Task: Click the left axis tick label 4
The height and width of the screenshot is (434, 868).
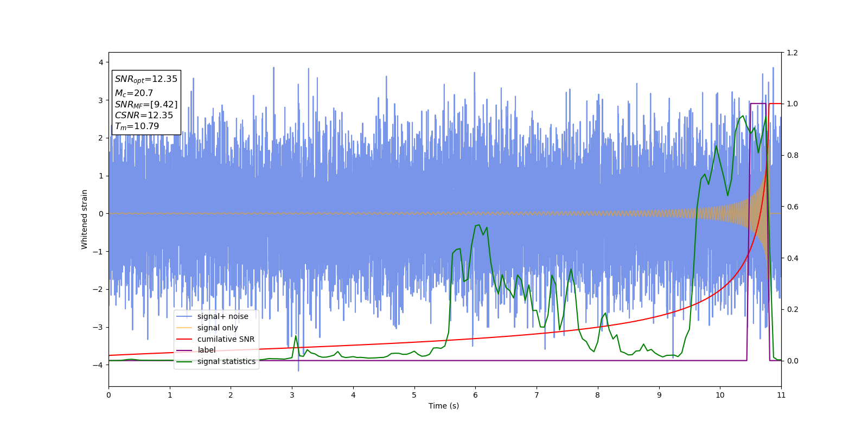Action: coord(101,62)
